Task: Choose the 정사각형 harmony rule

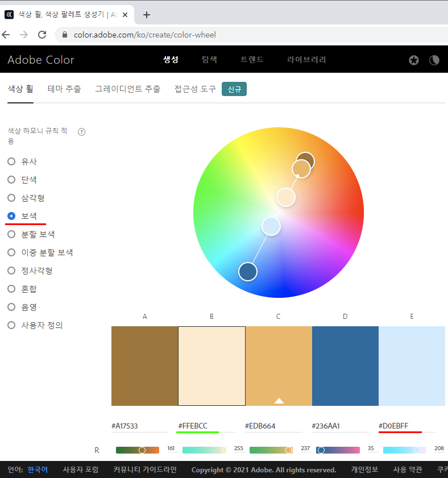Action: tap(11, 271)
